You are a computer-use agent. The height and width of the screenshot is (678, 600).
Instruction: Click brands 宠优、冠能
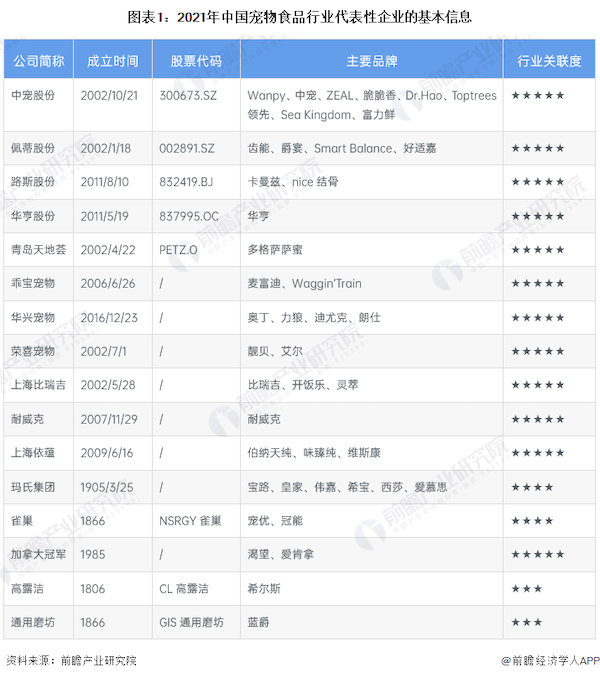click(x=275, y=521)
